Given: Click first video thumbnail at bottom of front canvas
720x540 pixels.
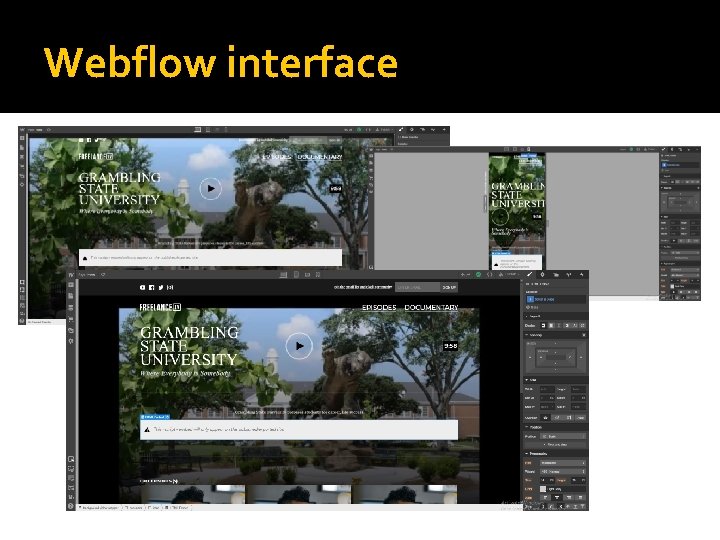Looking at the screenshot, I should 192,495.
